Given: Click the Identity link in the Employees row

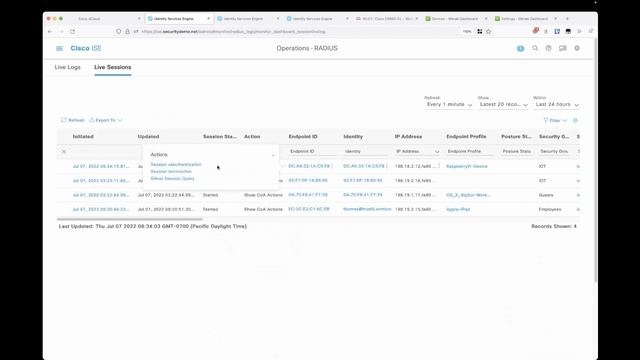Looking at the screenshot, I should (x=367, y=209).
